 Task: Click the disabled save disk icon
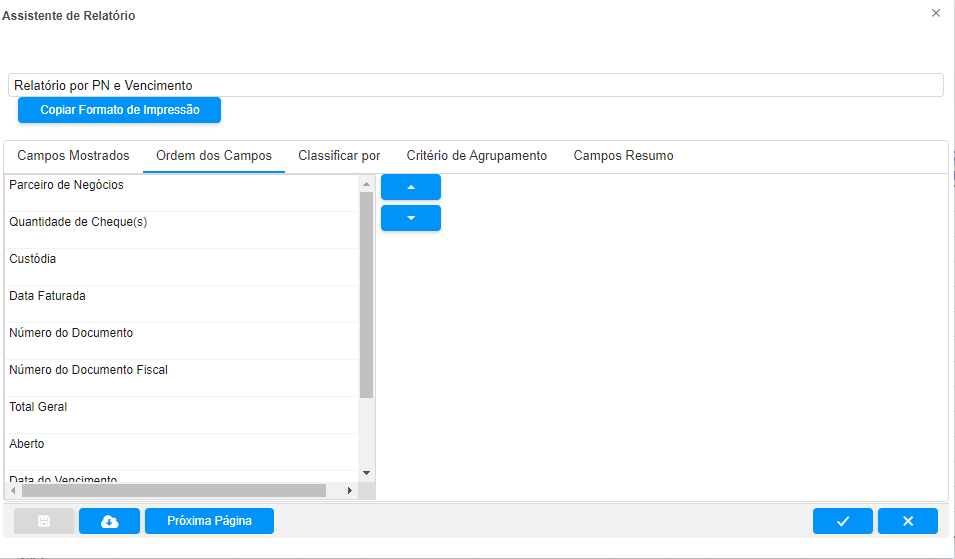(x=44, y=521)
